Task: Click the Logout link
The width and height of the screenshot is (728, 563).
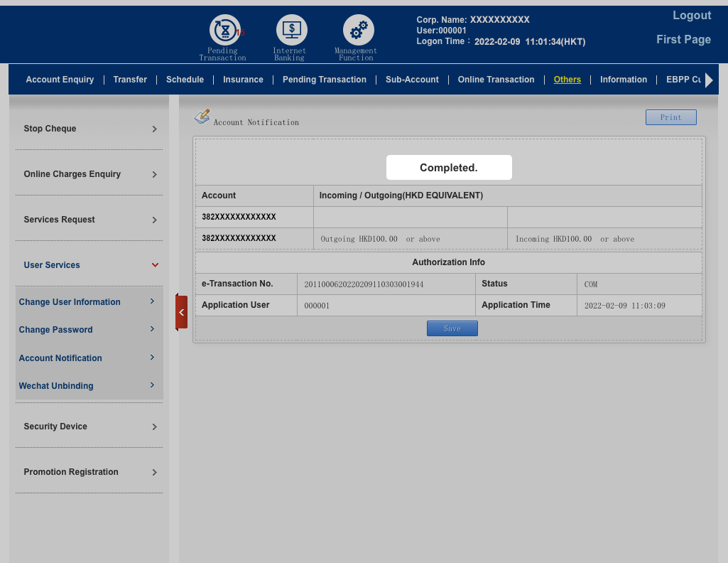Action: point(691,16)
